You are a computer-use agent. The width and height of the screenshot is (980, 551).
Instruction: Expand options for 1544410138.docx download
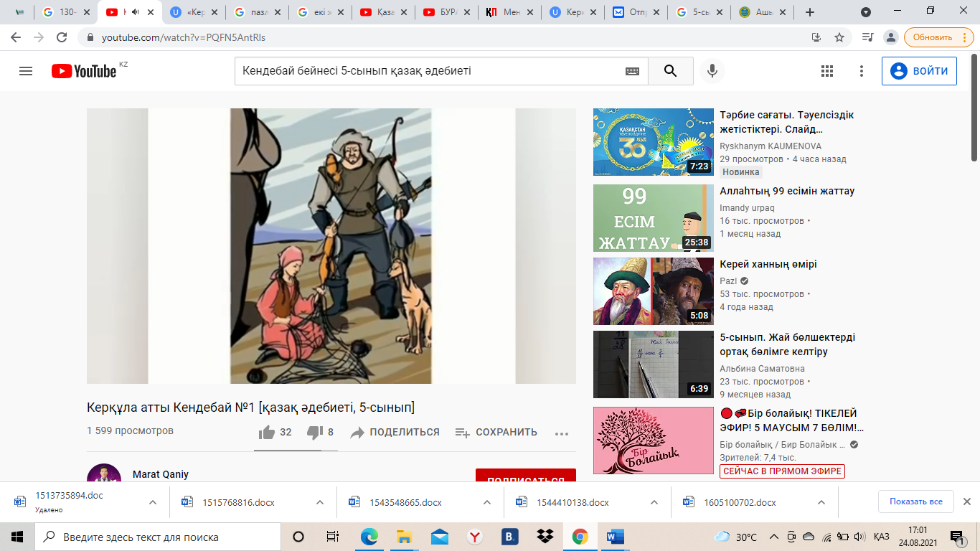click(x=654, y=502)
